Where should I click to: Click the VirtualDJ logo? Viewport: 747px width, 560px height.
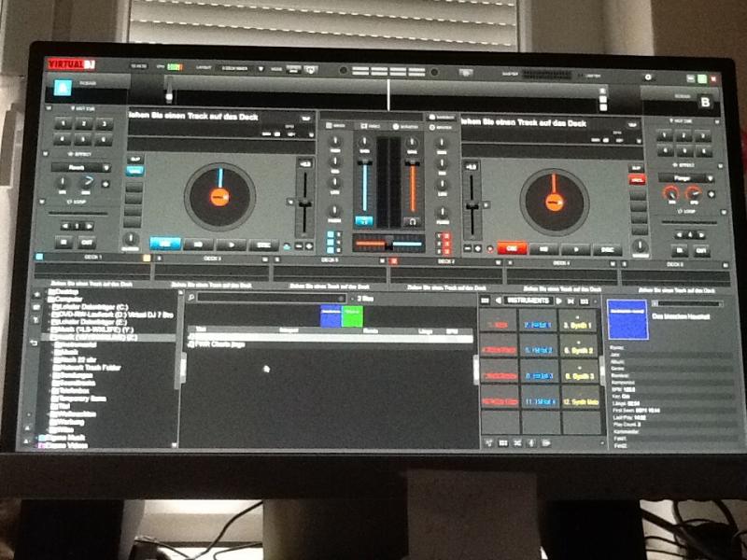pyautogui.click(x=71, y=64)
